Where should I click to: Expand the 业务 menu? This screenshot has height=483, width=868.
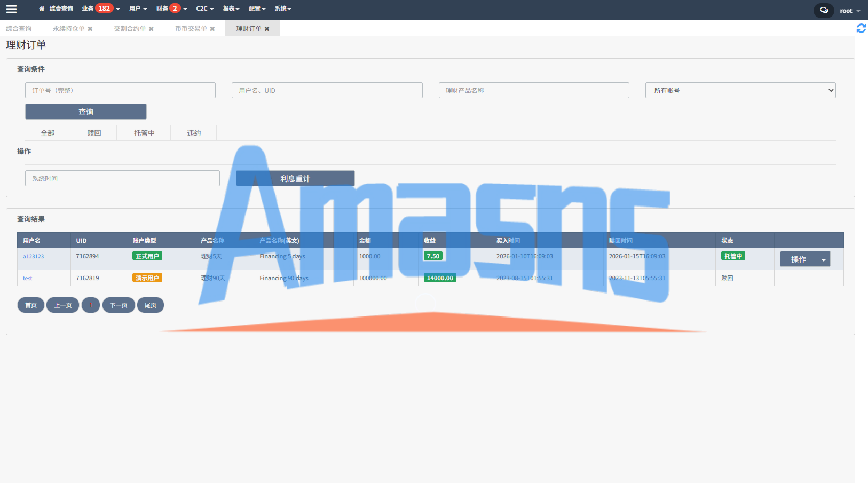click(x=100, y=9)
